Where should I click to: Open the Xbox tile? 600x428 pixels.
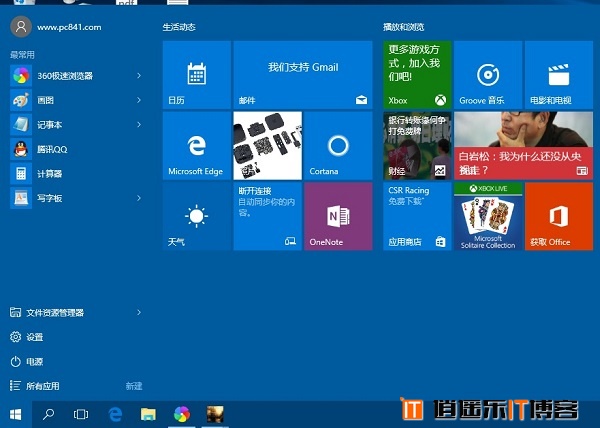(x=417, y=75)
